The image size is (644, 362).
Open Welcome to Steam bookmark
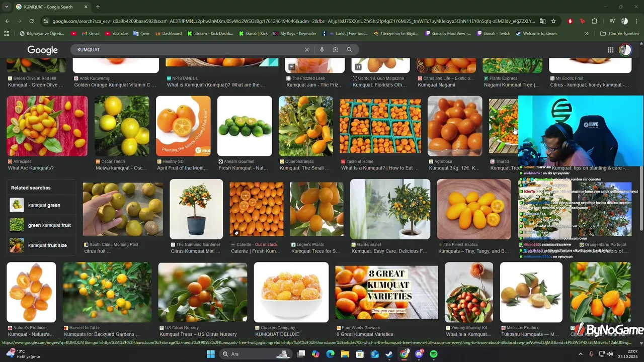point(536,34)
